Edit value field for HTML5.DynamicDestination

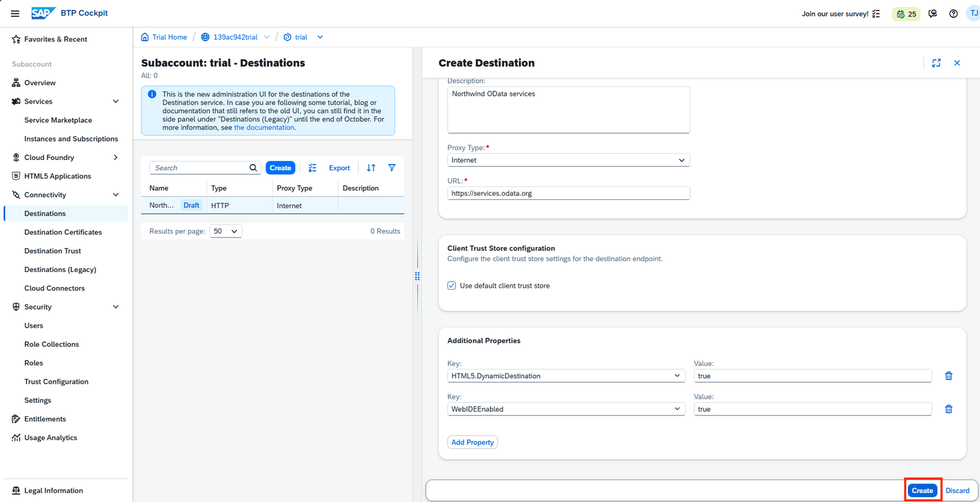click(813, 376)
